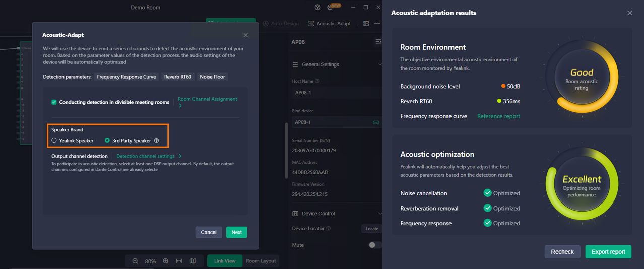
Task: Click the Host Name info icon
Action: click(317, 81)
